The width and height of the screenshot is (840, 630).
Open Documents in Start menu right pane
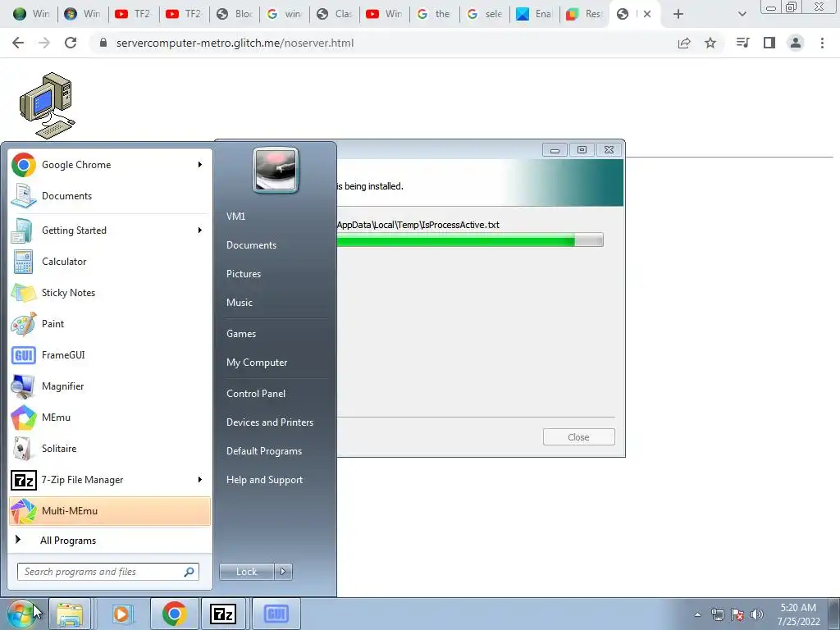pyautogui.click(x=251, y=244)
